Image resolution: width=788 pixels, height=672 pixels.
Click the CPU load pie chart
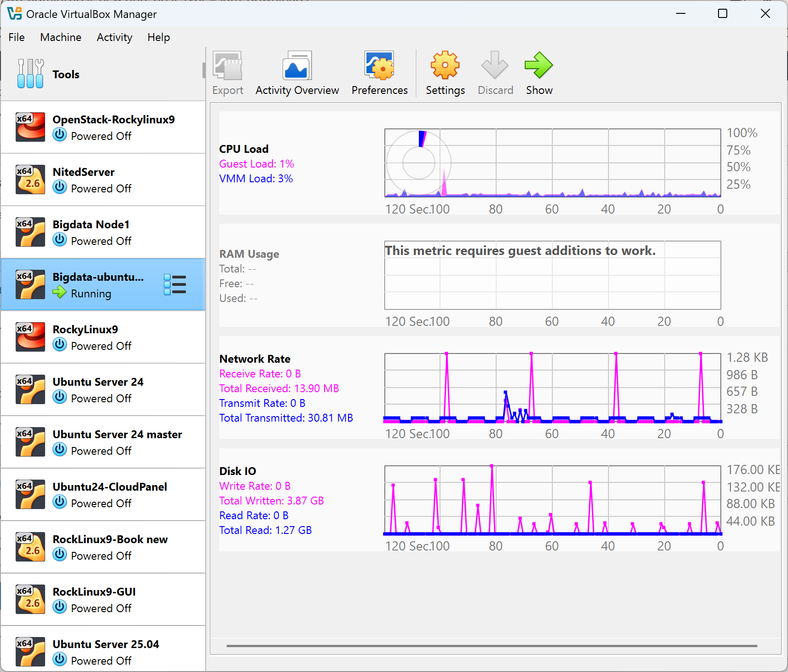[419, 162]
